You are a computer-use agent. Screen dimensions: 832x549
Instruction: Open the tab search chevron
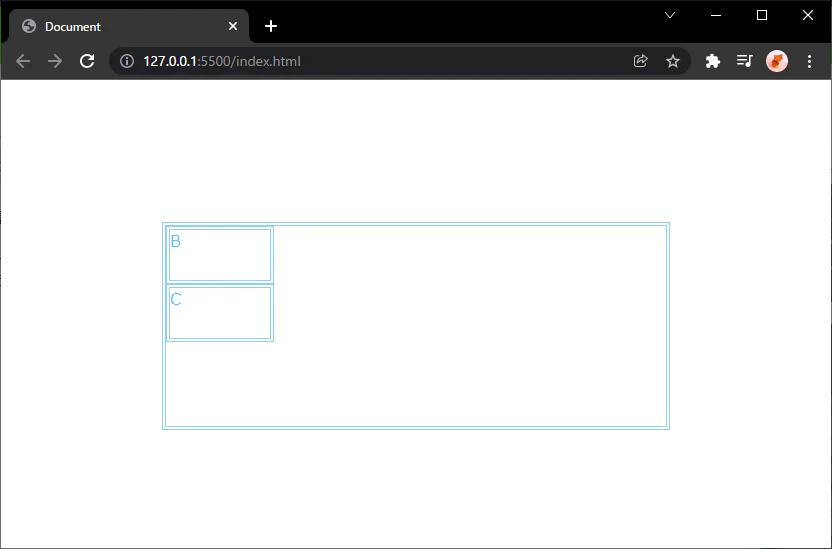[670, 15]
